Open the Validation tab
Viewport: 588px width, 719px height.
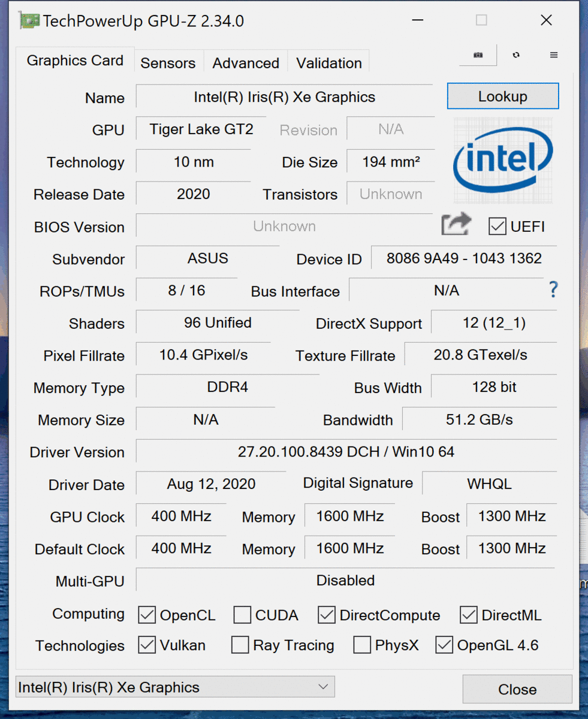[329, 63]
